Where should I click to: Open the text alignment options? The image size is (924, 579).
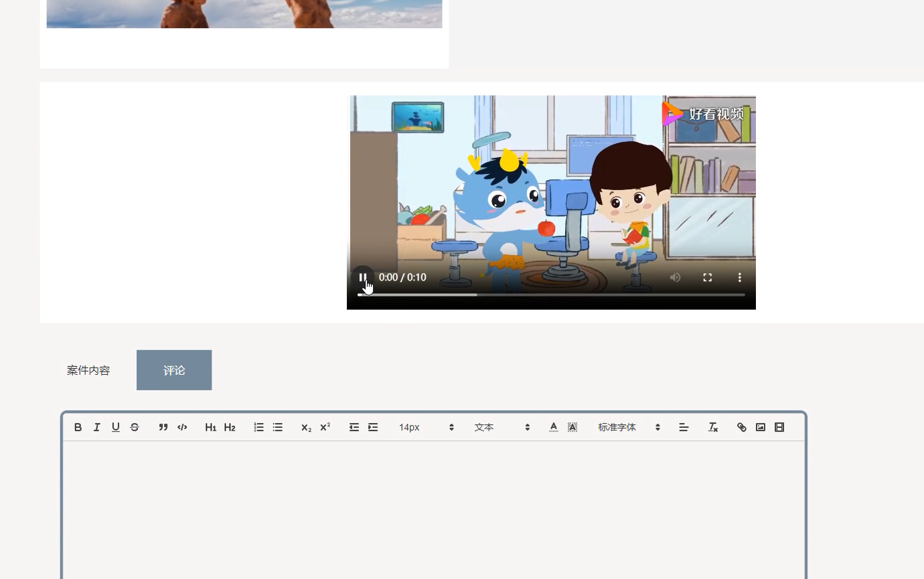pos(684,427)
